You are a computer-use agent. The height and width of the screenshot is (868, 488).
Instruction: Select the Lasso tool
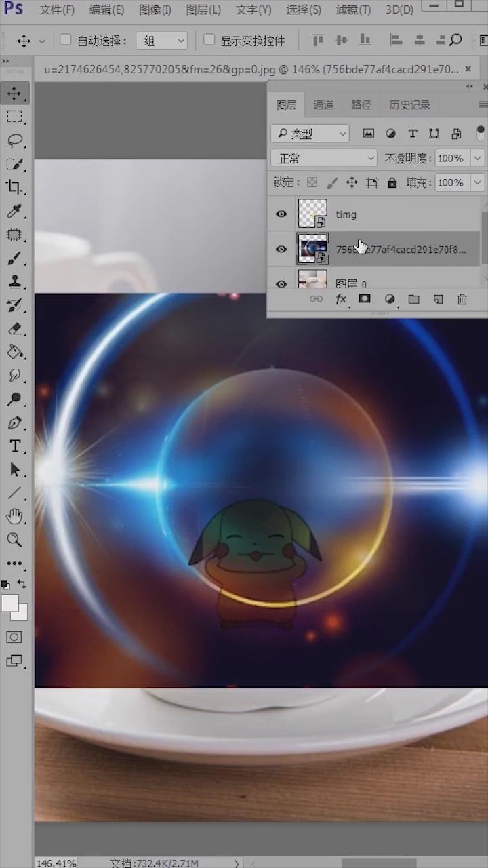coord(14,140)
